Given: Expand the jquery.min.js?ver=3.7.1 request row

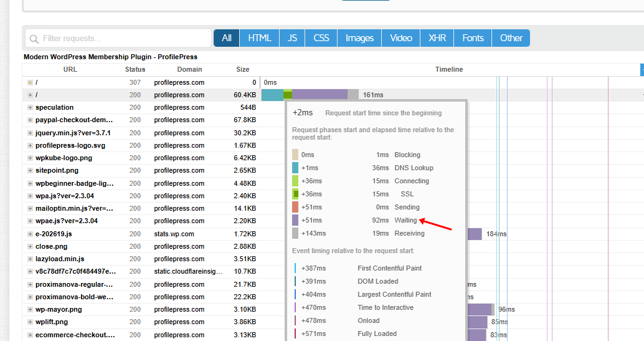Looking at the screenshot, I should (x=30, y=133).
